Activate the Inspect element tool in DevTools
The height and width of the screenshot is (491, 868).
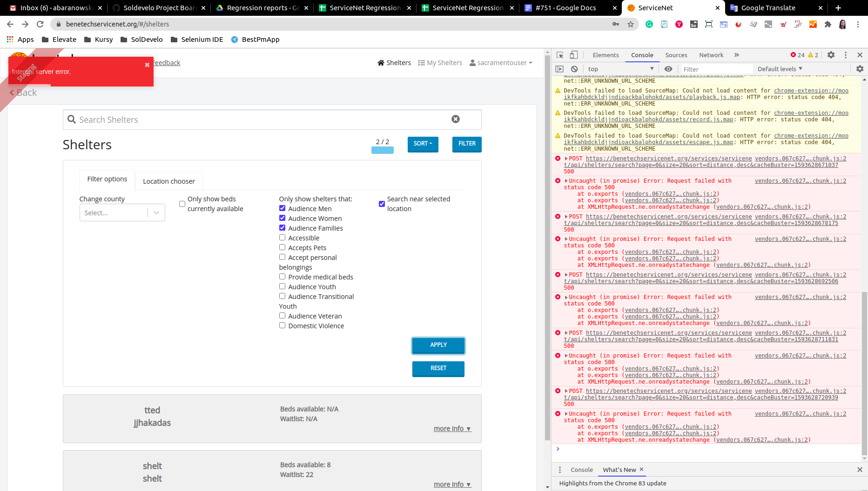tap(560, 54)
